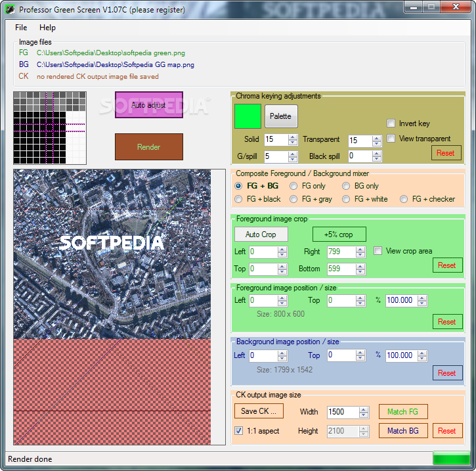Viewport: 476px width, 471px height.
Task: Increase the crop Top value
Action: pyautogui.click(x=282, y=266)
